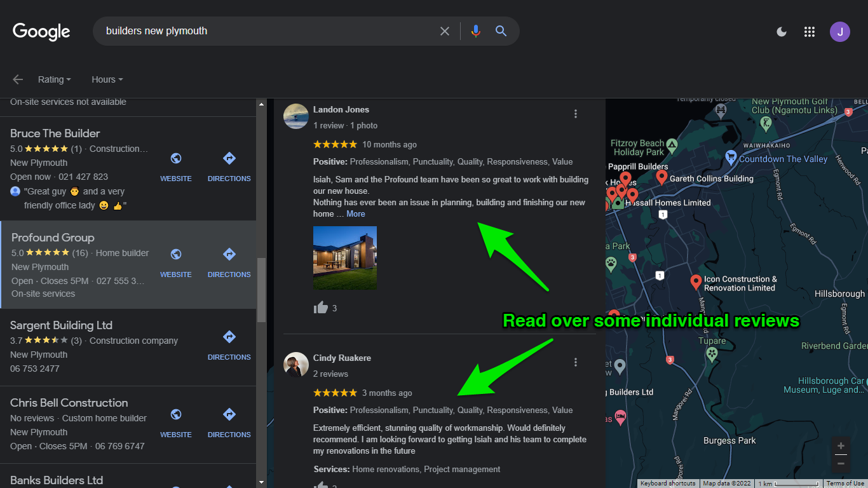868x488 pixels.
Task: Click the search magnifier icon
Action: tap(501, 31)
